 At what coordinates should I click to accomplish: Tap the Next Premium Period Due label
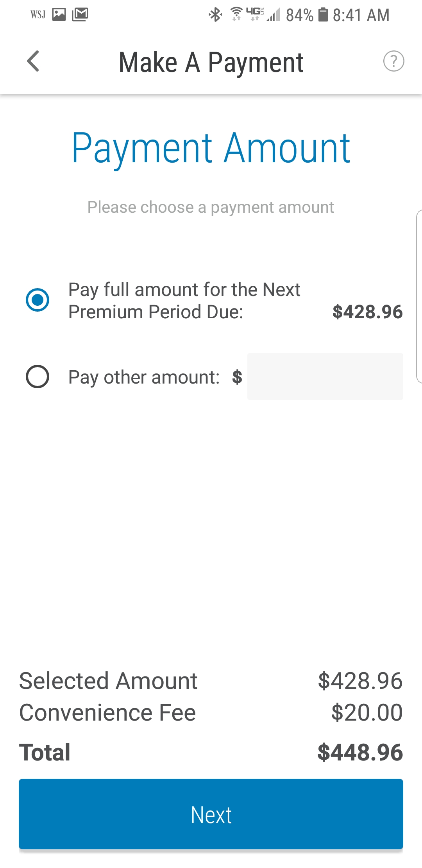tap(184, 301)
